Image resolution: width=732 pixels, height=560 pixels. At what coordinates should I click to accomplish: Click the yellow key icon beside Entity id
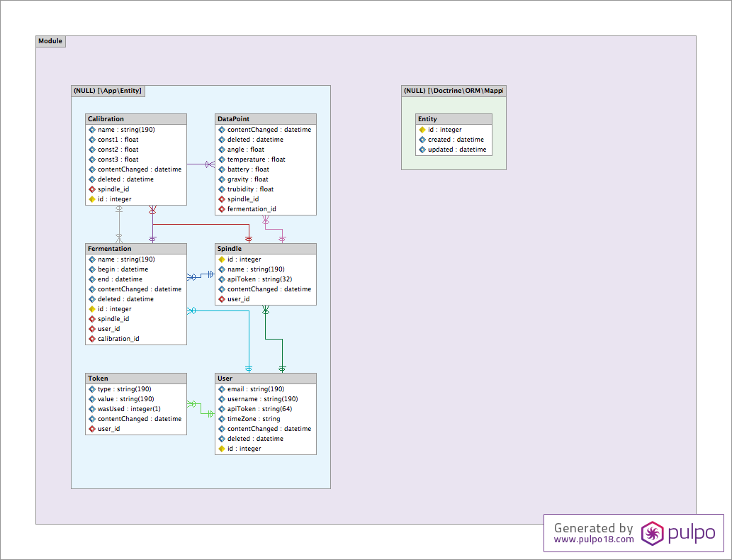click(x=422, y=130)
